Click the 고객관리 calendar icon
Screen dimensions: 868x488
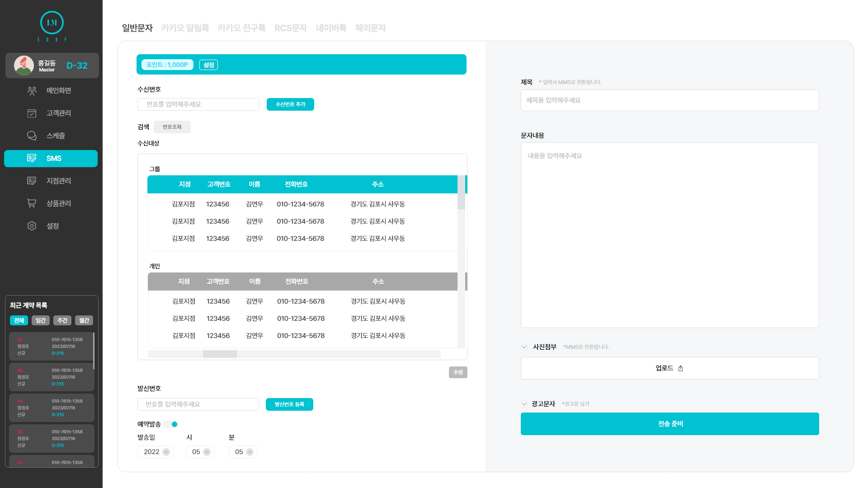tap(32, 113)
